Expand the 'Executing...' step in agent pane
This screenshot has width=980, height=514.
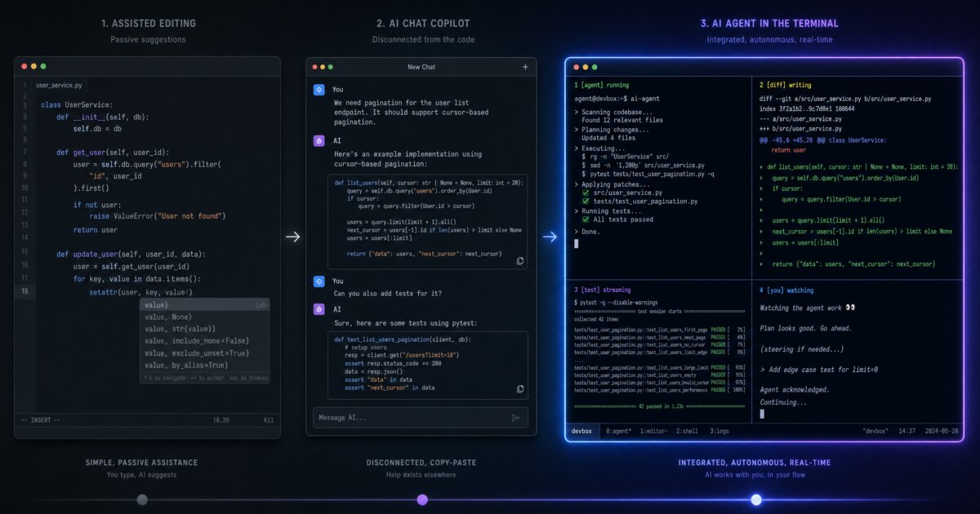577,148
